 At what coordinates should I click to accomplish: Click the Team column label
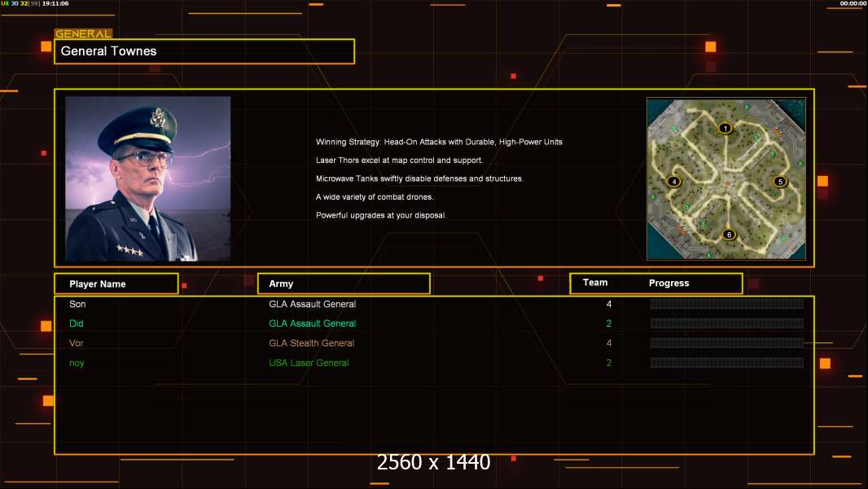pyautogui.click(x=595, y=283)
